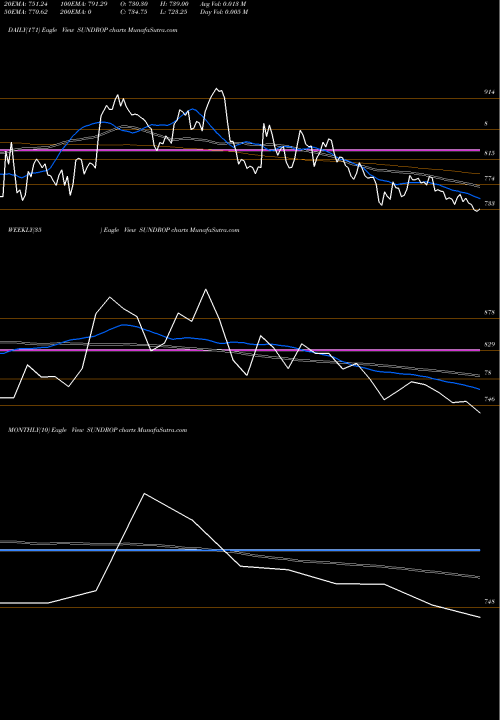Screen dimensions: 500x720
Task: Click the 746 price label on weekly chart
Action: tap(489, 399)
